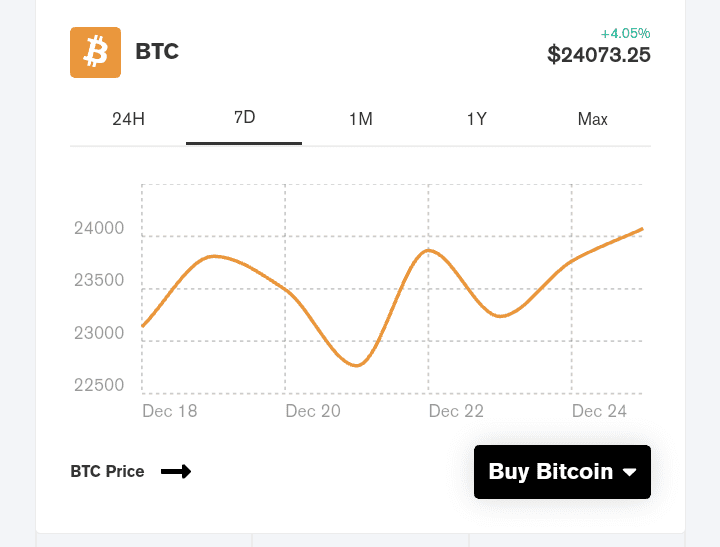Click the Dec 22 x-axis label
Screen dimensions: 720x547
[456, 411]
